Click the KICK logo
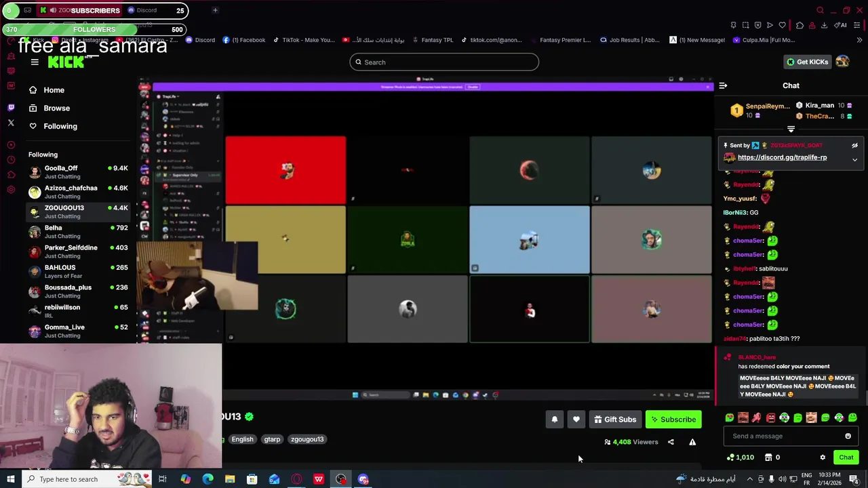Image resolution: width=868 pixels, height=488 pixels. (x=66, y=62)
